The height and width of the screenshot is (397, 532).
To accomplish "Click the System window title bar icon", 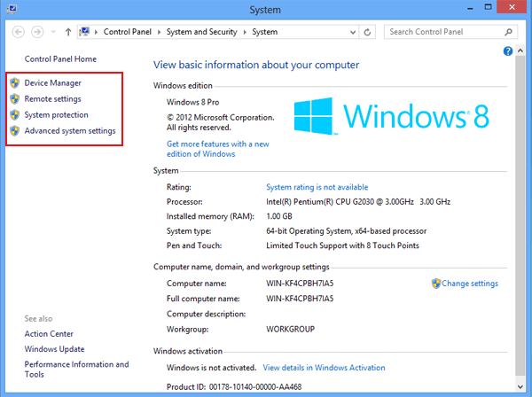I will 12,9.
